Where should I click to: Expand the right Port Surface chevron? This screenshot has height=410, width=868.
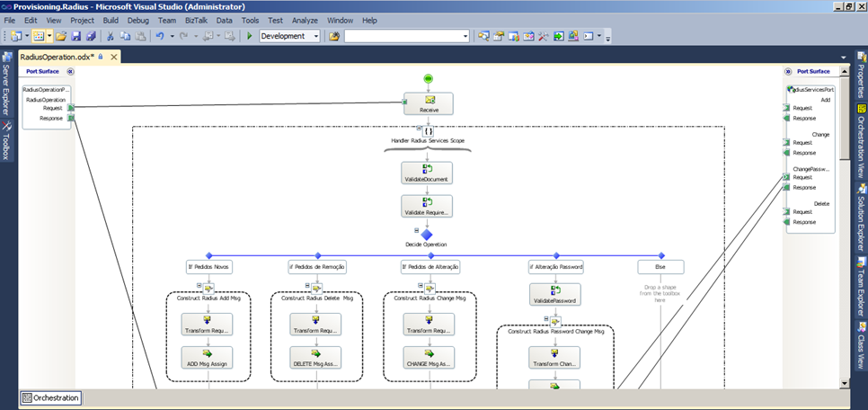tap(788, 71)
